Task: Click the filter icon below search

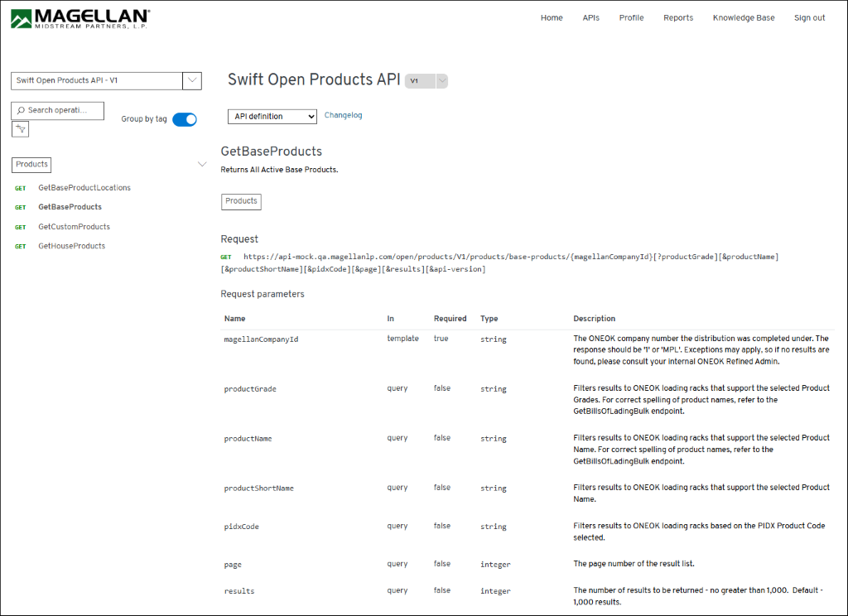Action: [20, 129]
